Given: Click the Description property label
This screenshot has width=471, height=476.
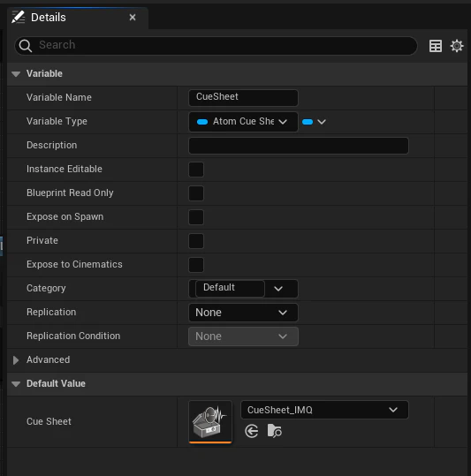Looking at the screenshot, I should point(51,146).
